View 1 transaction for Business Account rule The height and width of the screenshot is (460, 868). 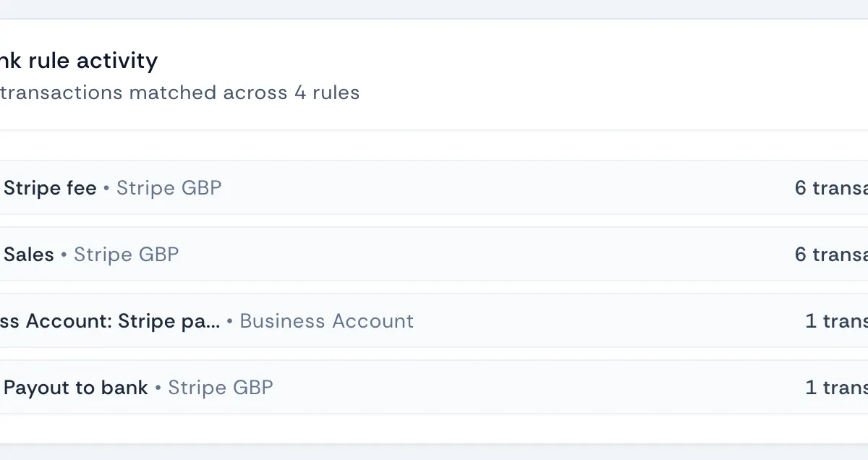(x=835, y=320)
